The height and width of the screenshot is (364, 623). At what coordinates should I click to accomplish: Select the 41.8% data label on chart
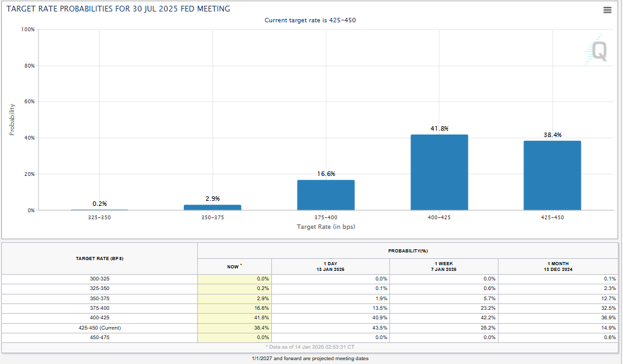pos(439,129)
